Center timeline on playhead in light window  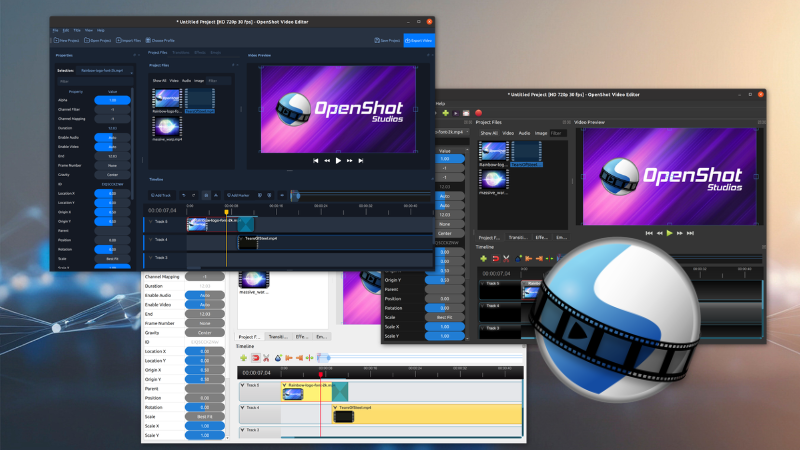pyautogui.click(x=309, y=358)
